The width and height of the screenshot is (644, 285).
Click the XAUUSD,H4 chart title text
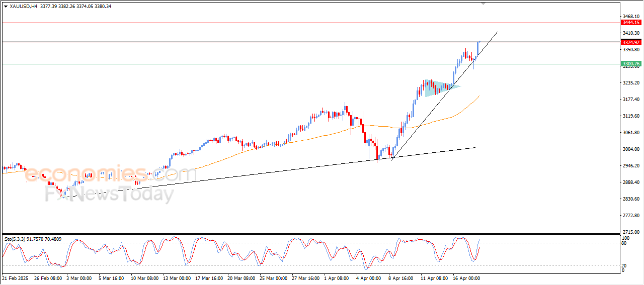point(24,7)
